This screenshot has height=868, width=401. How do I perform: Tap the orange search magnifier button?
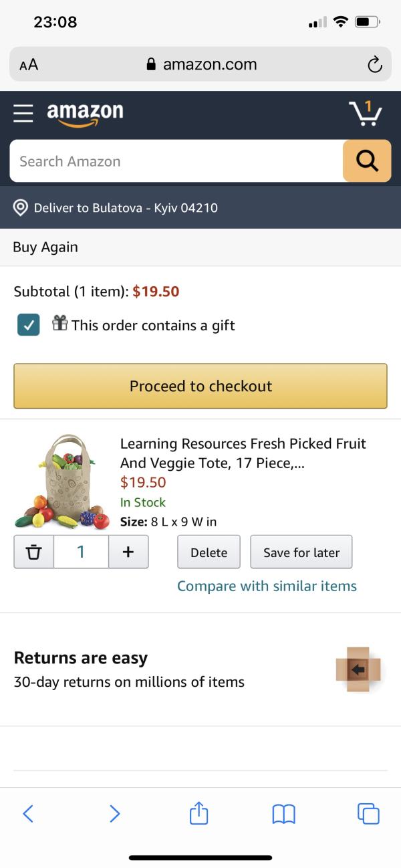[x=367, y=160]
